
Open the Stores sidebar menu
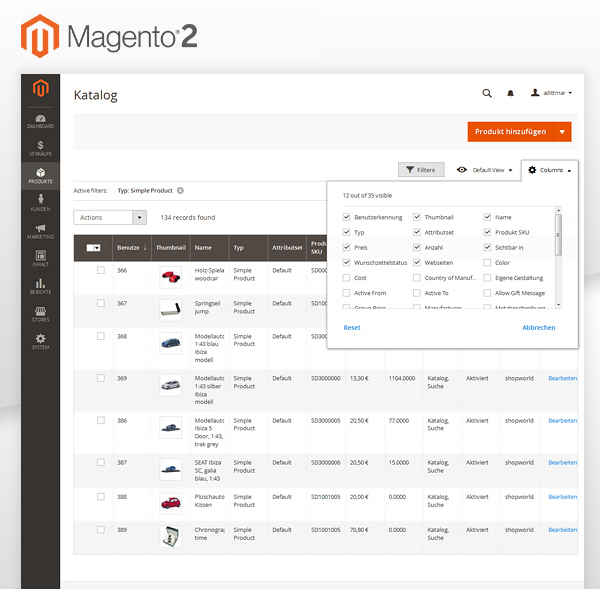[40, 314]
